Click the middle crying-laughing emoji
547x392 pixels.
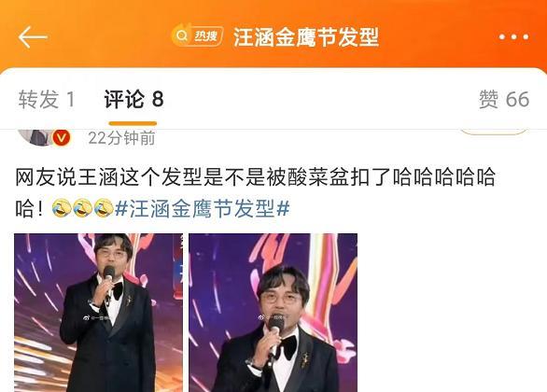coord(83,208)
